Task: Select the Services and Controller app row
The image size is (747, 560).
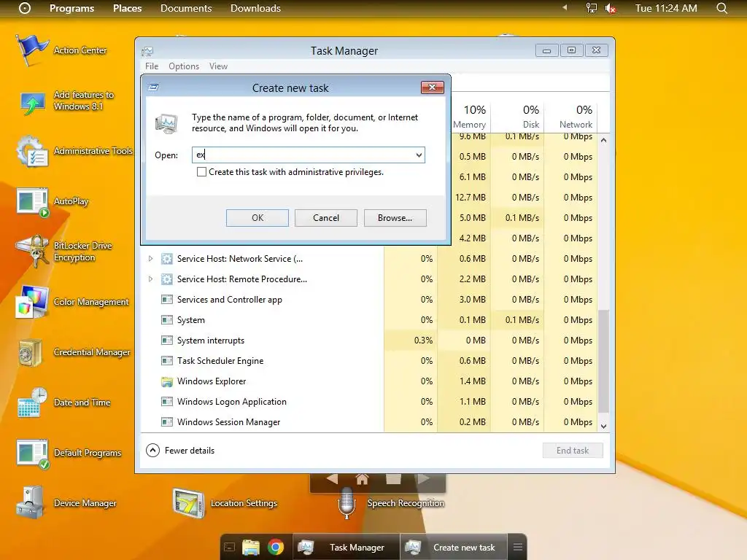Action: coord(369,300)
